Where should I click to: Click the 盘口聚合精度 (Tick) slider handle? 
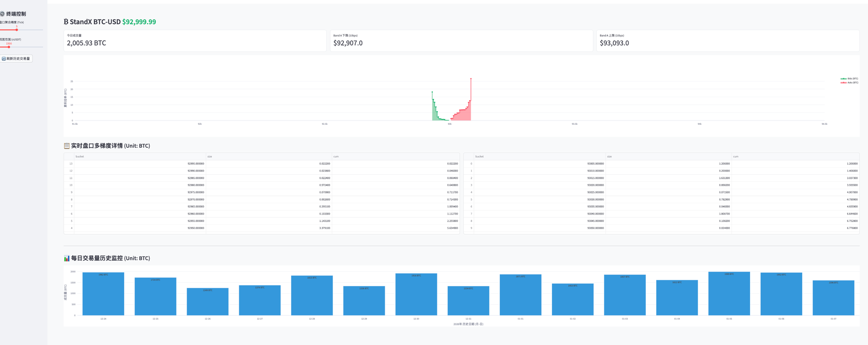click(17, 30)
